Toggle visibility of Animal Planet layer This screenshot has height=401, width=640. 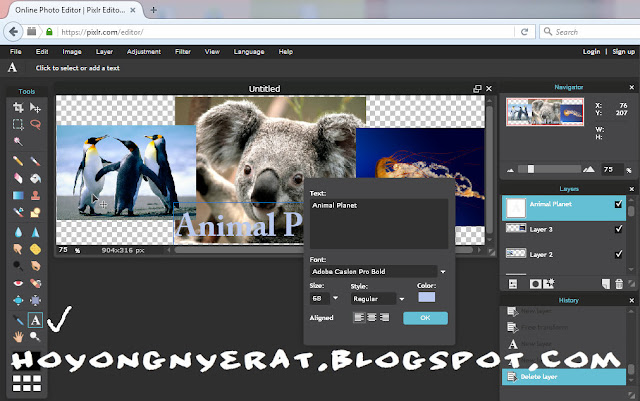coord(618,204)
